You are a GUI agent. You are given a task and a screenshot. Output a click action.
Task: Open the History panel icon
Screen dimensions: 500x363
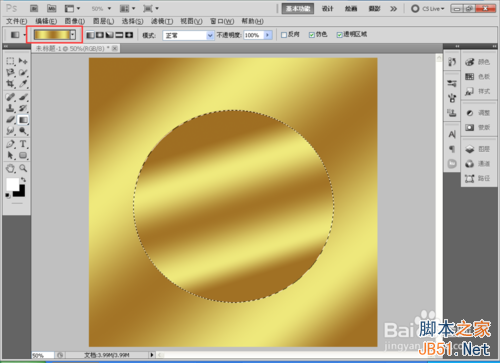point(452,62)
